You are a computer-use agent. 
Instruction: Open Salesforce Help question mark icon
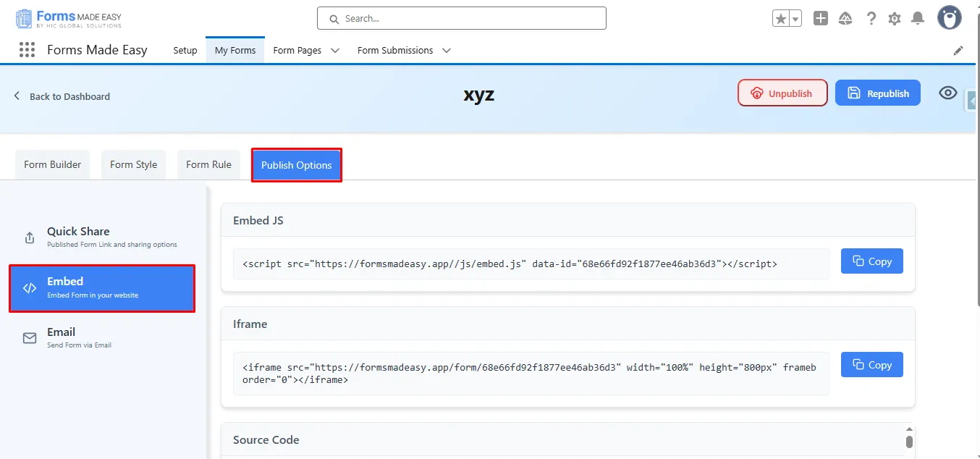click(x=871, y=19)
